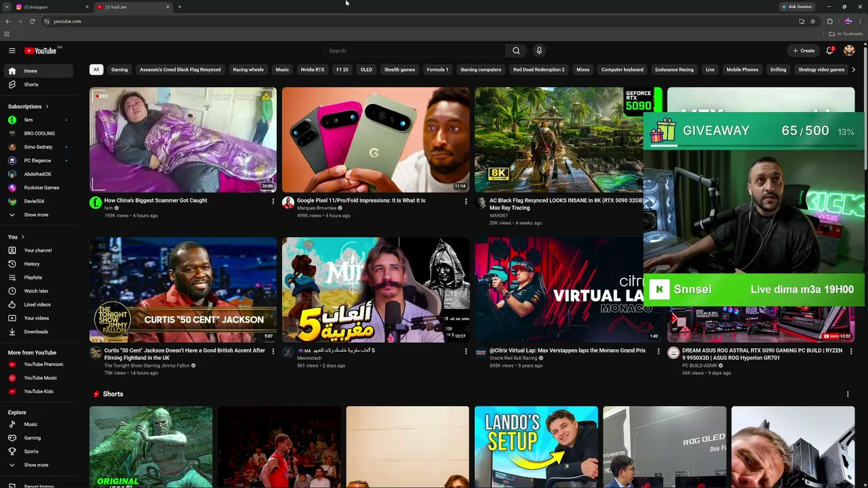Screen dimensions: 868x488
Task: Open menu for DREAM ASUS ROG ASTRAL video
Action: [x=851, y=351]
